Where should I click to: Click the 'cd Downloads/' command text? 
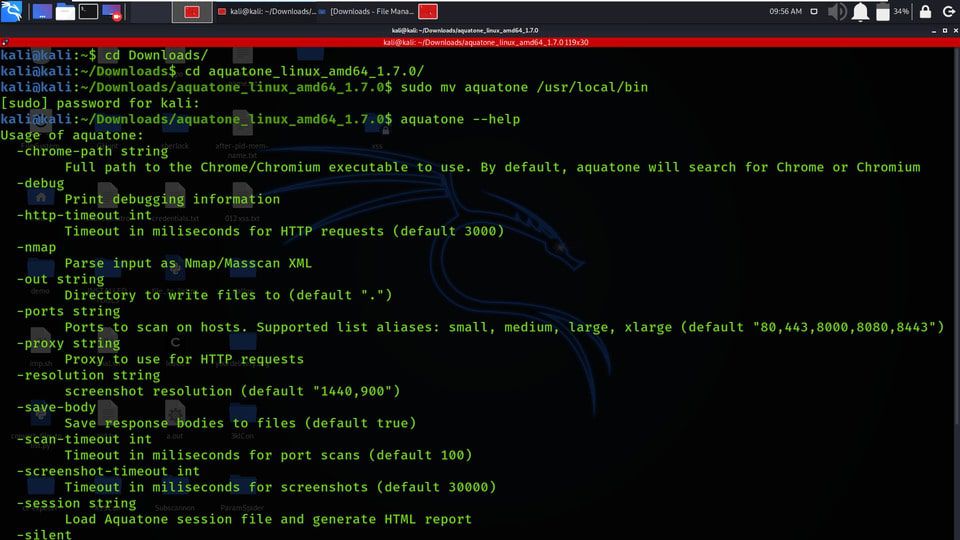(x=156, y=55)
